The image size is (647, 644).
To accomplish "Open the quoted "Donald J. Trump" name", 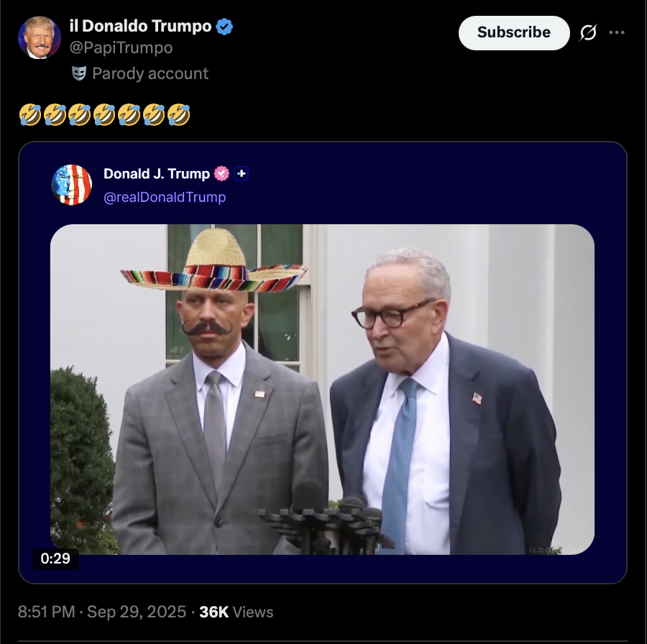I will point(157,174).
